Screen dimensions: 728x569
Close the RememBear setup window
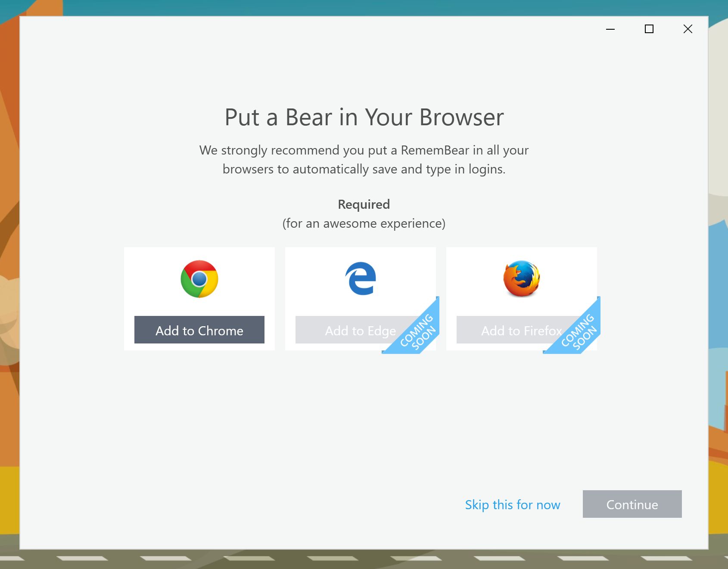688,29
